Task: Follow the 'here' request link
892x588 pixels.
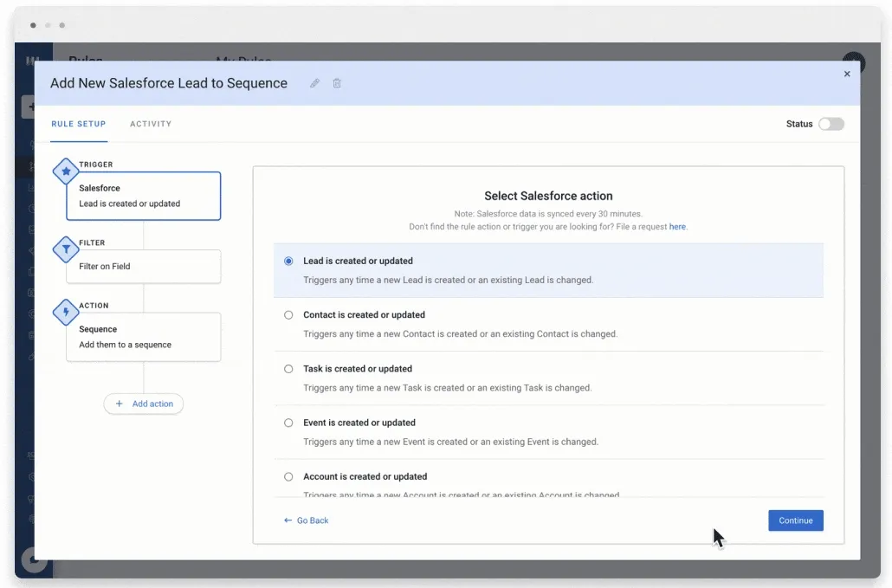Action: coord(677,226)
